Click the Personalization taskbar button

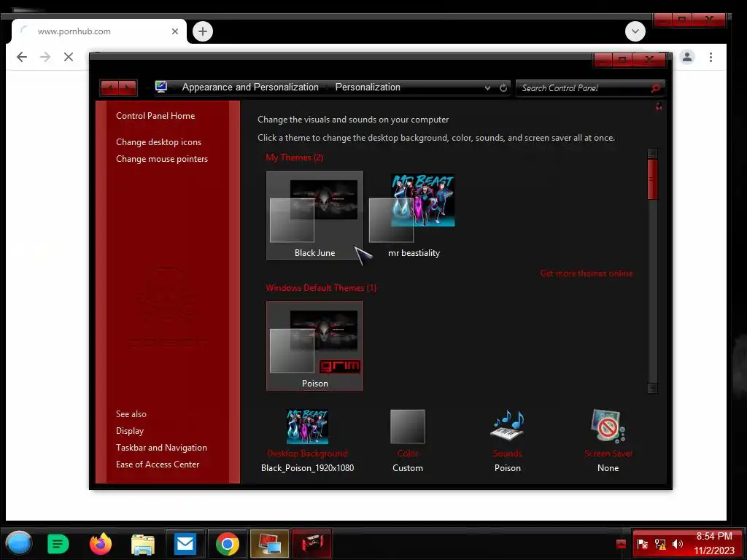pyautogui.click(x=270, y=543)
